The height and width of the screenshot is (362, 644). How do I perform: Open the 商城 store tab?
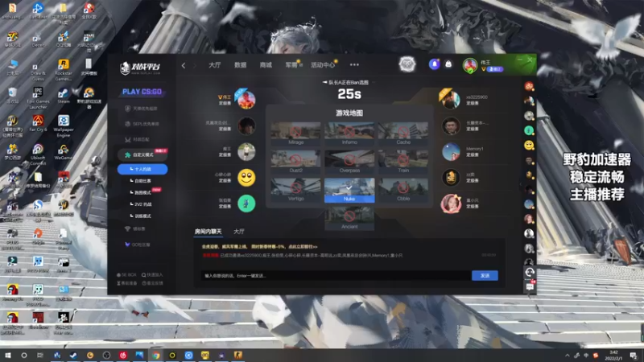pos(266,65)
